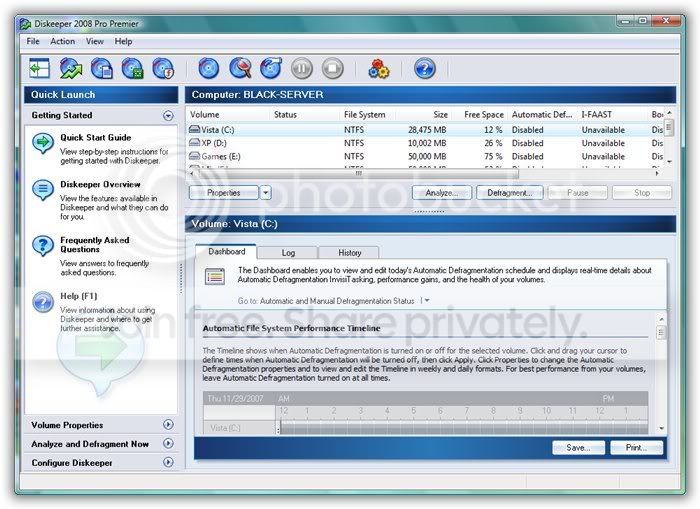Click the 28,475 MB size cell

pyautogui.click(x=427, y=130)
